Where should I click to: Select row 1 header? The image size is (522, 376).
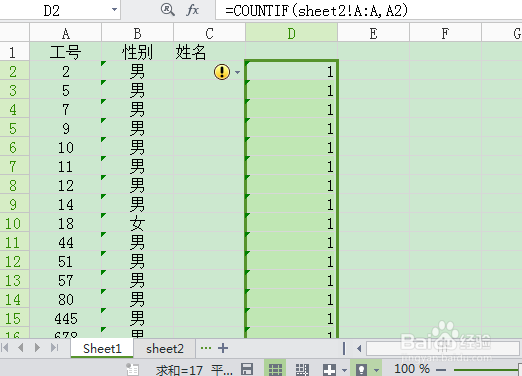click(x=15, y=52)
